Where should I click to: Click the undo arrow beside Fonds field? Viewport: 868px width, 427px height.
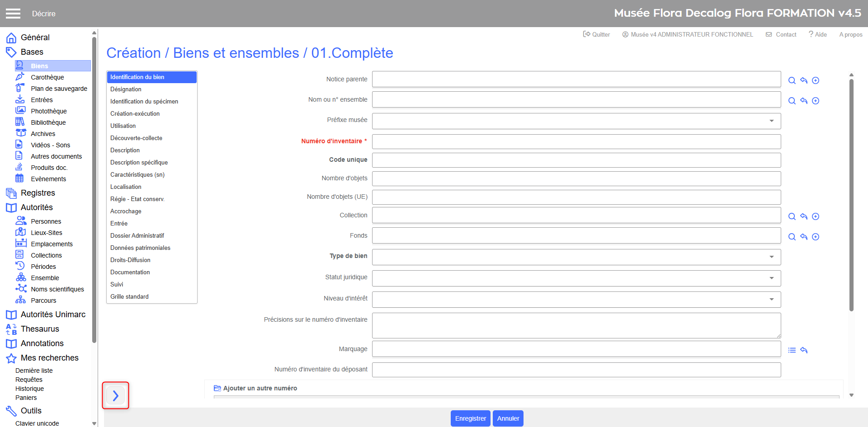click(x=803, y=237)
